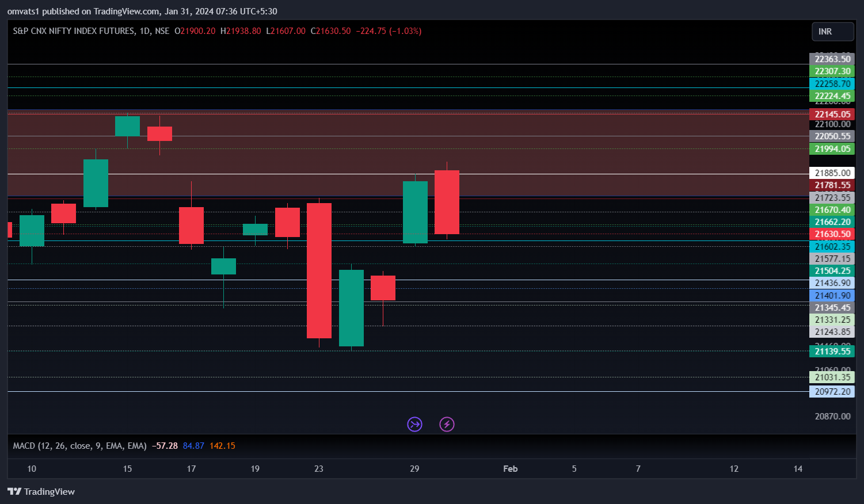Click the 19 date on time axis
Screen dimensions: 864x504
point(255,469)
